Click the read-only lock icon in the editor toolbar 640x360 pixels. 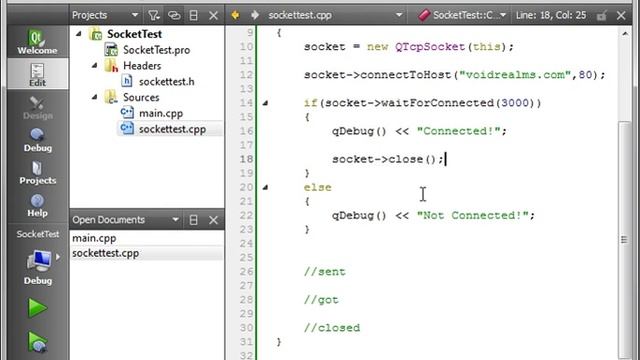tap(601, 16)
